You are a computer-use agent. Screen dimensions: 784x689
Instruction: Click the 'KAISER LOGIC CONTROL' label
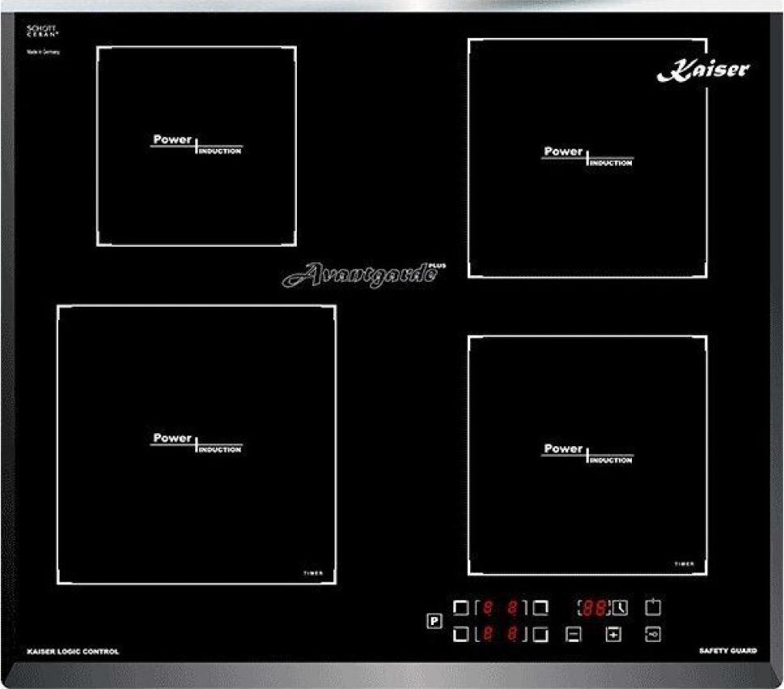click(x=73, y=652)
